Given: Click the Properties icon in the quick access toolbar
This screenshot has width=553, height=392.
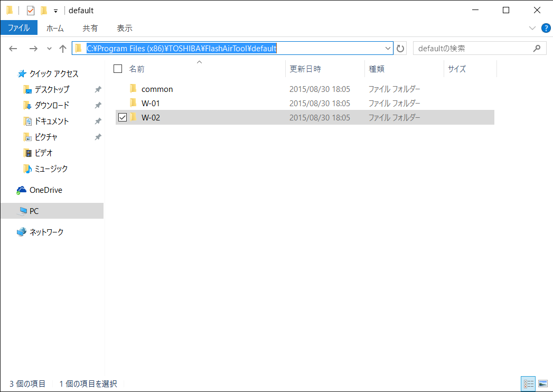Looking at the screenshot, I should [x=31, y=11].
